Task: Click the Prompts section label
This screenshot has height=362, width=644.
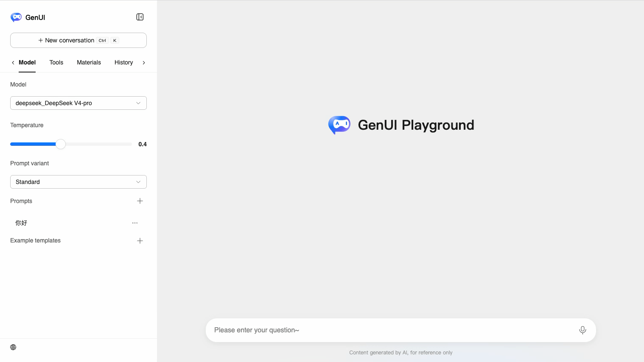Action: click(x=21, y=201)
